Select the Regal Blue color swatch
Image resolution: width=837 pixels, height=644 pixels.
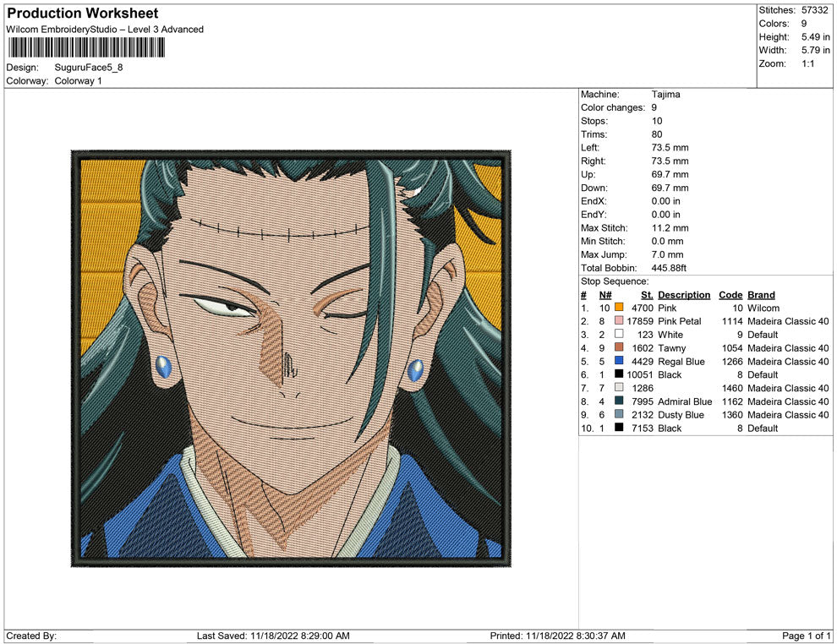pos(619,361)
